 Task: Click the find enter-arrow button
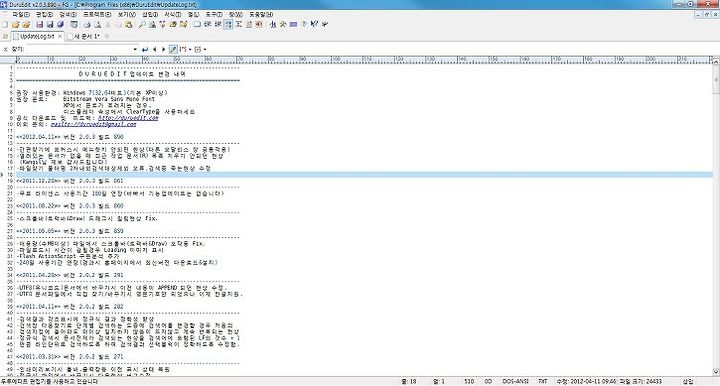[x=145, y=49]
